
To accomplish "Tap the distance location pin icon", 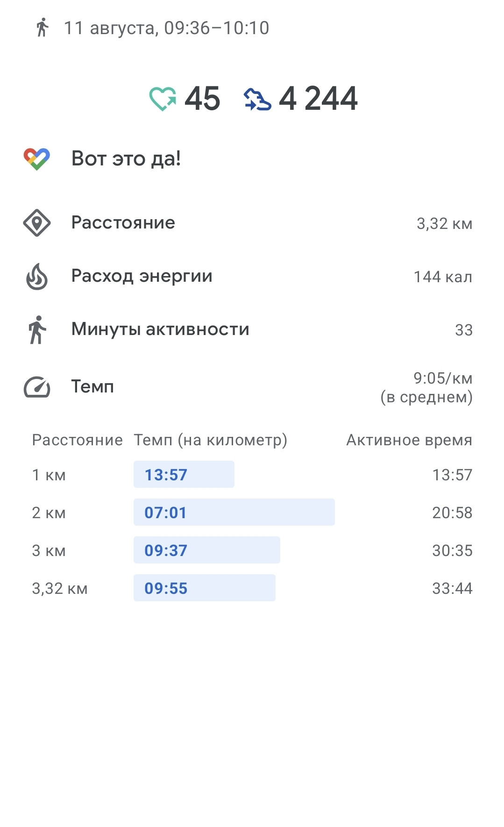I will pos(37,223).
